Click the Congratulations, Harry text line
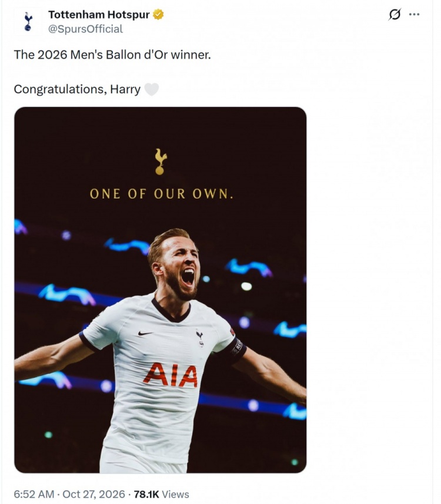Image resolution: width=441 pixels, height=504 pixels. [77, 89]
